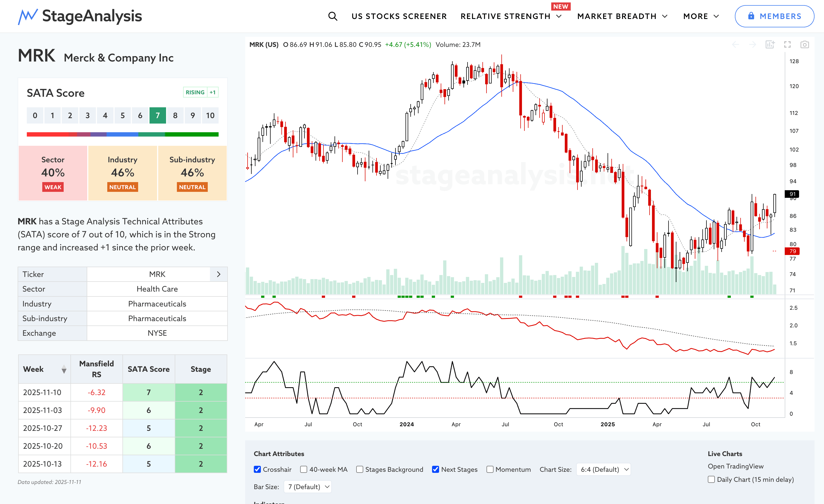
Task: Click the search magnifier icon
Action: pyautogui.click(x=332, y=16)
